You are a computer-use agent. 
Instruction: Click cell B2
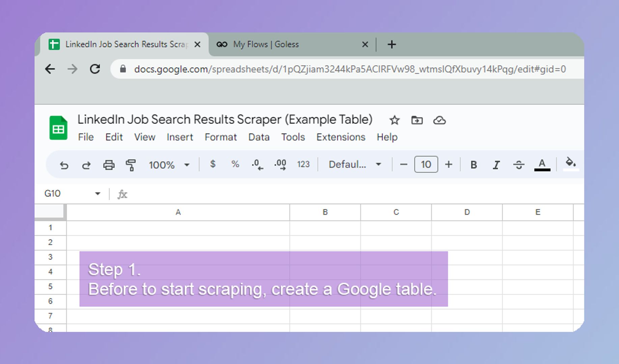click(x=325, y=243)
